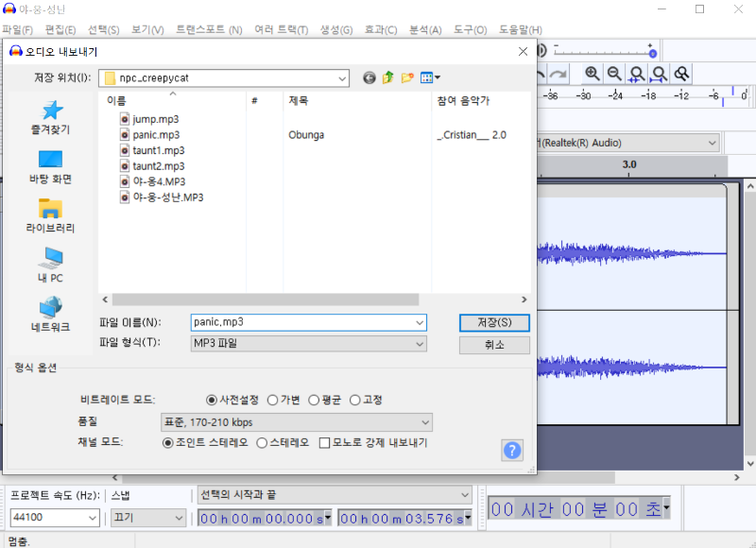Close the 오디오 내보내기 dialog
The height and width of the screenshot is (548, 756).
point(523,52)
